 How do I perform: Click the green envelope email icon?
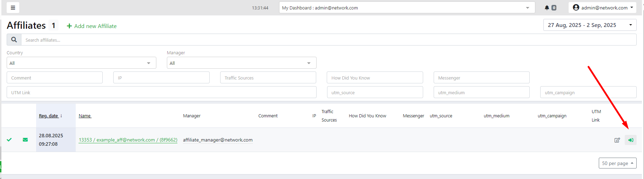click(25, 140)
